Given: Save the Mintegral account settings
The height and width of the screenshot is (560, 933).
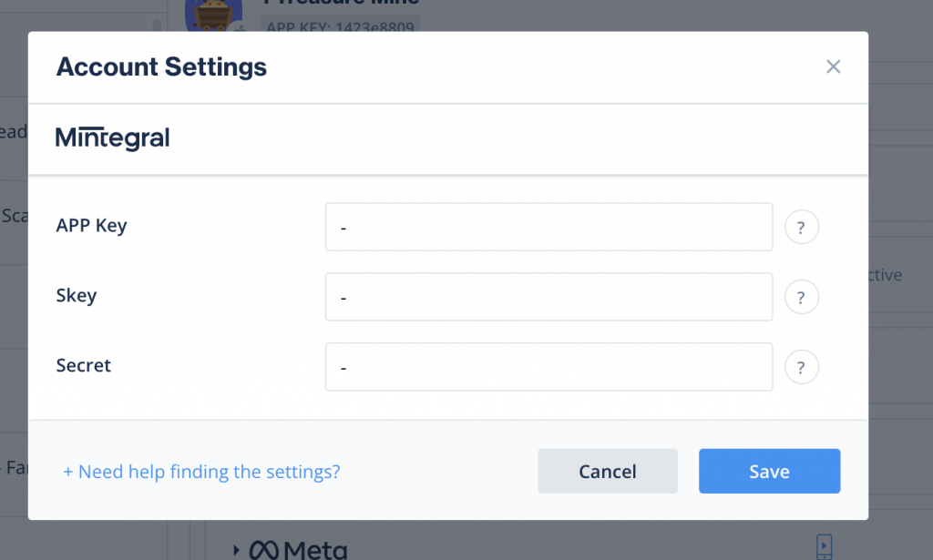Looking at the screenshot, I should [769, 471].
